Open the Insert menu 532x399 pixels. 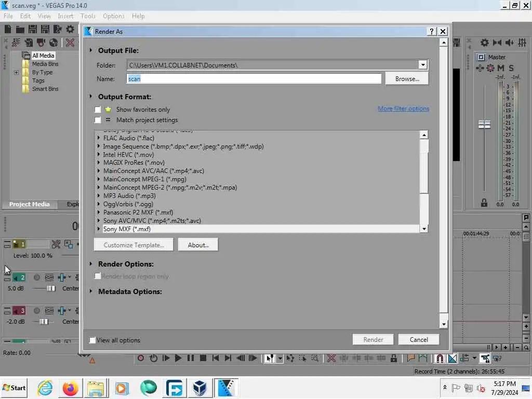65,16
